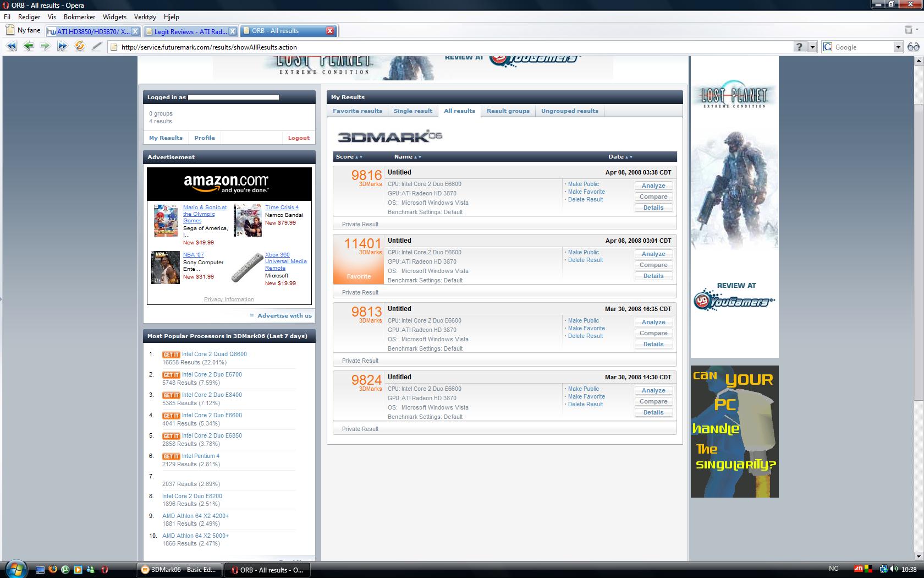This screenshot has width=924, height=578.
Task: Click the Lost Planet skyscraper ad banner
Action: coord(734,207)
